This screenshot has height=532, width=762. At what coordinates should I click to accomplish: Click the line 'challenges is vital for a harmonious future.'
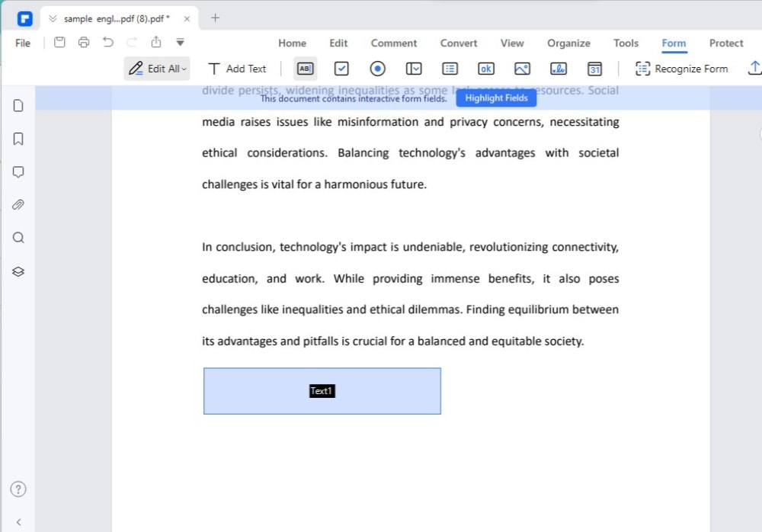tap(314, 184)
